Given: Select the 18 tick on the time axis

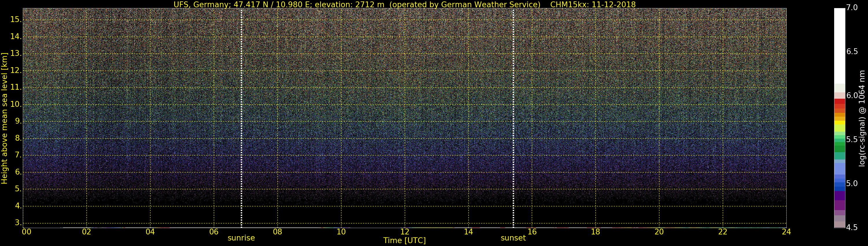Looking at the screenshot, I should [595, 232].
